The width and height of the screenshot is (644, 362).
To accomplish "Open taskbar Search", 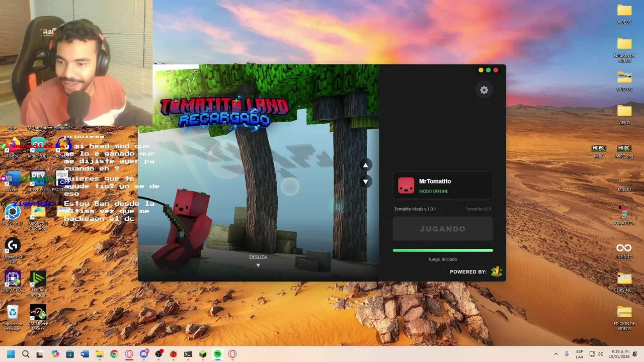I will point(26,354).
